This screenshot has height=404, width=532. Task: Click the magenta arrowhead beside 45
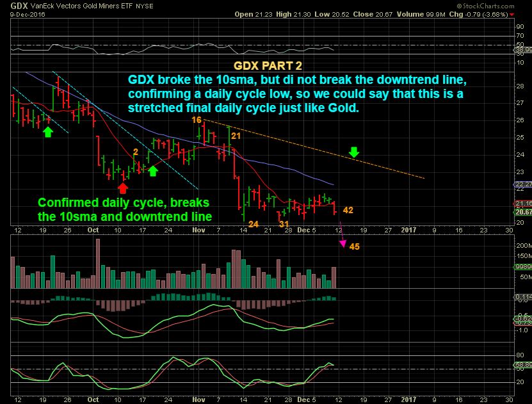(343, 243)
